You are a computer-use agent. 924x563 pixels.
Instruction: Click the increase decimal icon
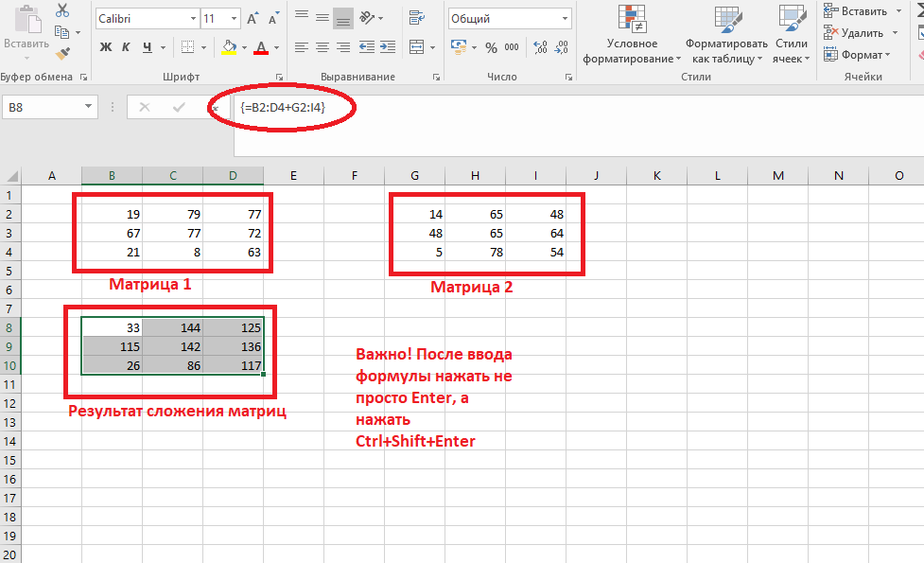click(x=540, y=47)
